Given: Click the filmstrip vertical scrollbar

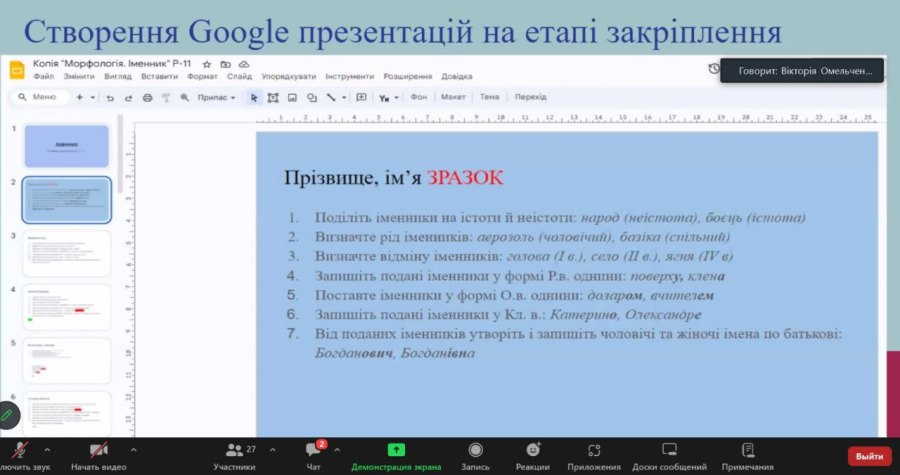Looking at the screenshot, I should coord(120,154).
